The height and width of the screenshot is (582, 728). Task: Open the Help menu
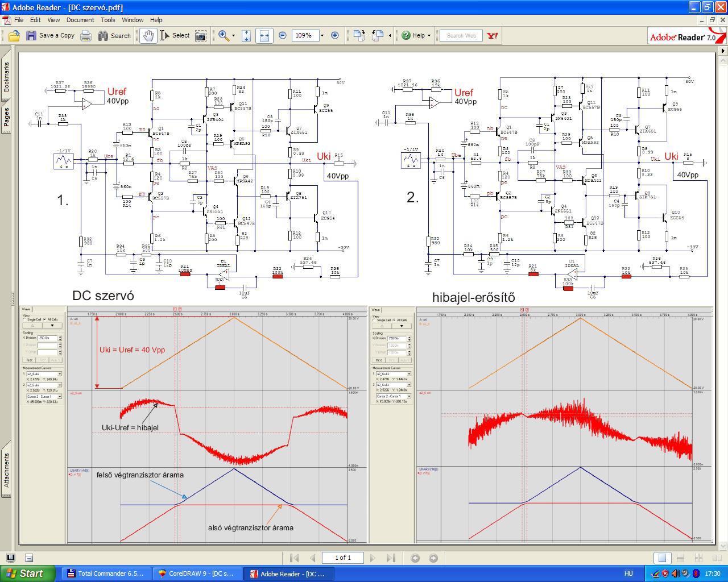156,20
